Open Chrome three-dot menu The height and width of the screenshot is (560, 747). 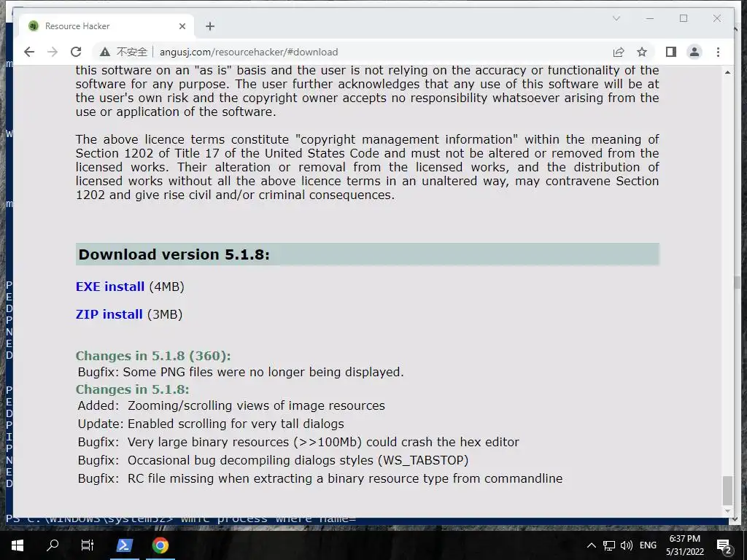pos(718,52)
